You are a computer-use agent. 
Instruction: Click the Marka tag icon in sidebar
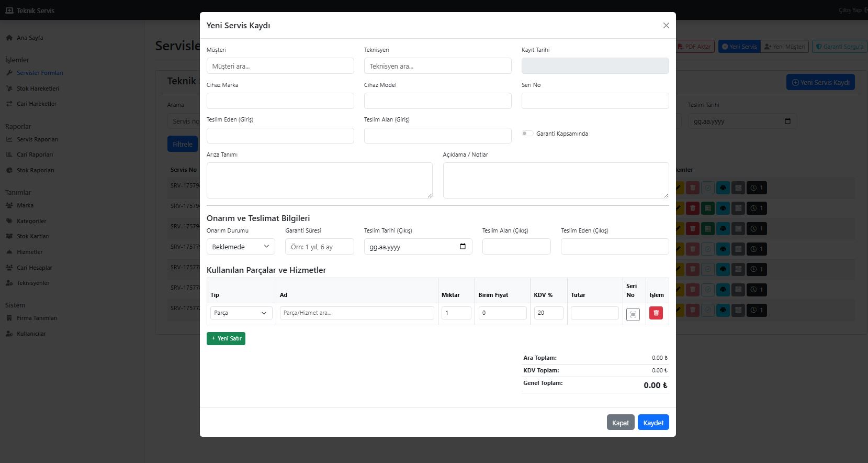[x=9, y=205]
